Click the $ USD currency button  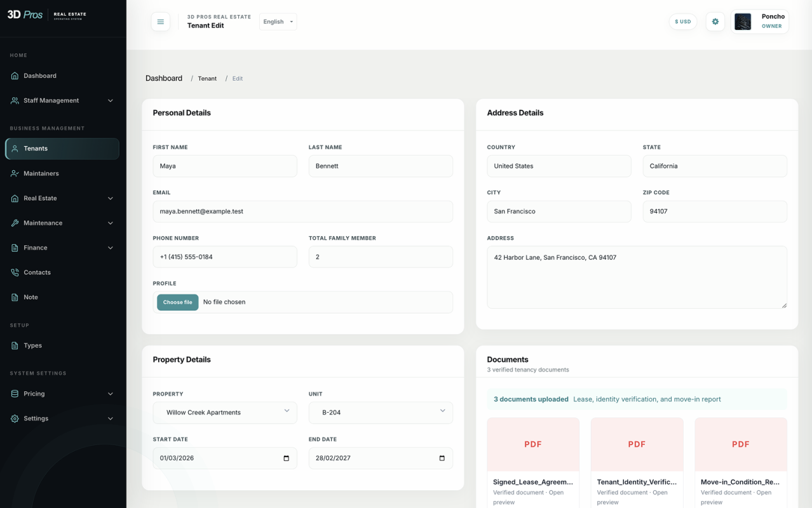coord(683,22)
